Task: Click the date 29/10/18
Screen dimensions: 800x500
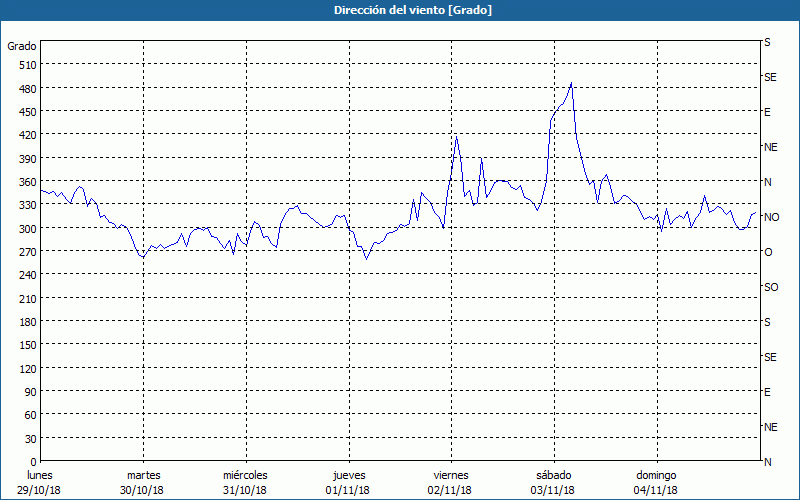Action: 39,490
